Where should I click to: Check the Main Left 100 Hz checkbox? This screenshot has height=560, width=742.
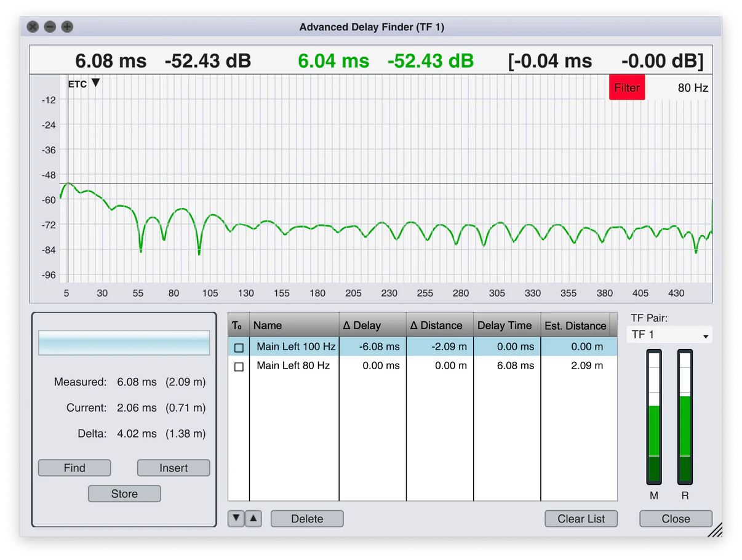239,348
